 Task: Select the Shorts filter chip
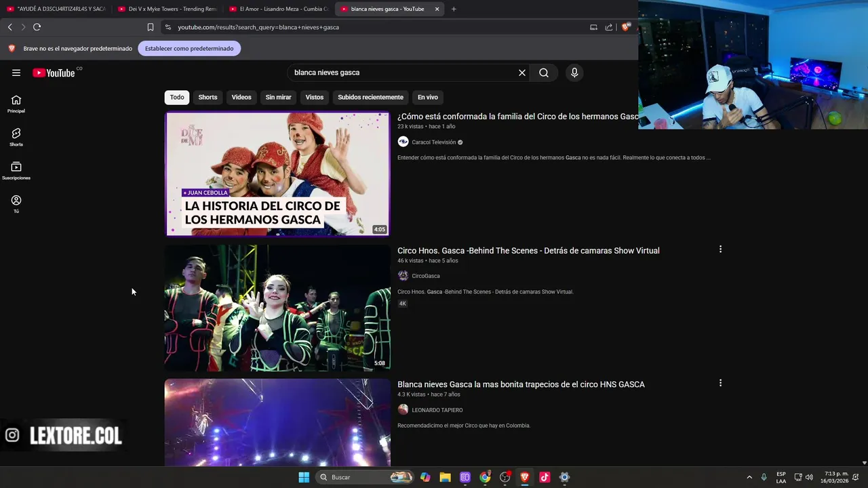coord(208,97)
